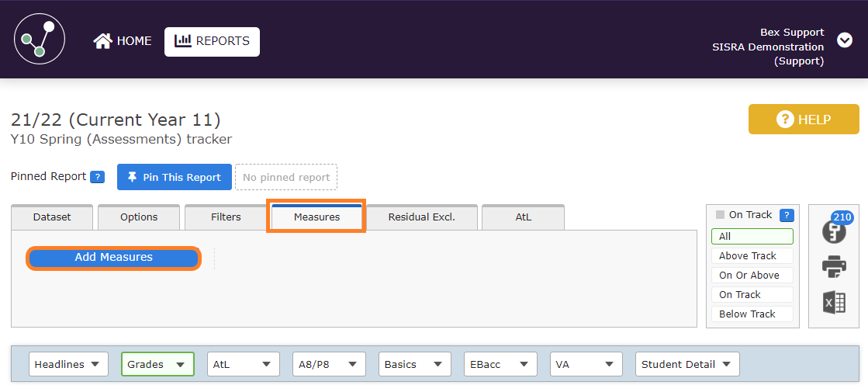Expand the user account chevron menu
This screenshot has height=385, width=868.
(x=845, y=40)
